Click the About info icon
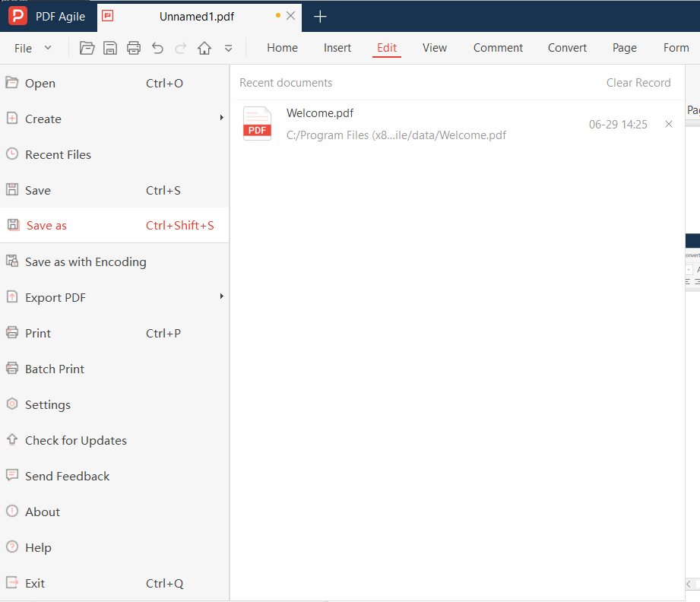700x602 pixels. click(12, 511)
